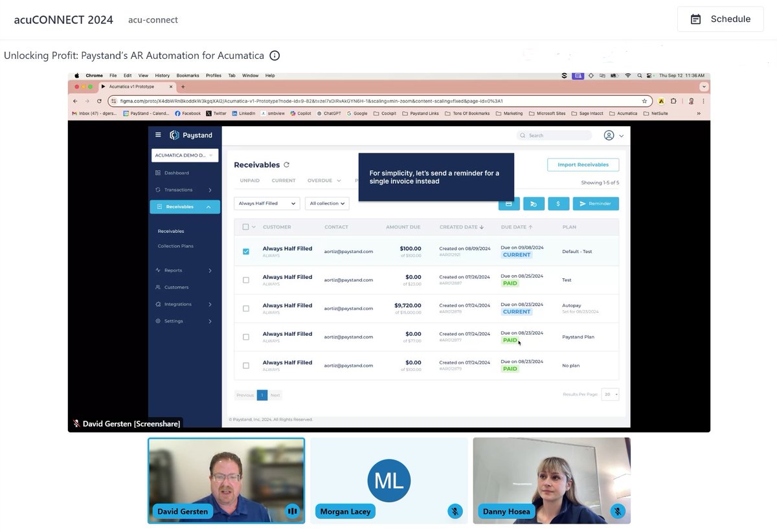Expand Settings sidebar chevron
The height and width of the screenshot is (532, 777).
click(210, 321)
